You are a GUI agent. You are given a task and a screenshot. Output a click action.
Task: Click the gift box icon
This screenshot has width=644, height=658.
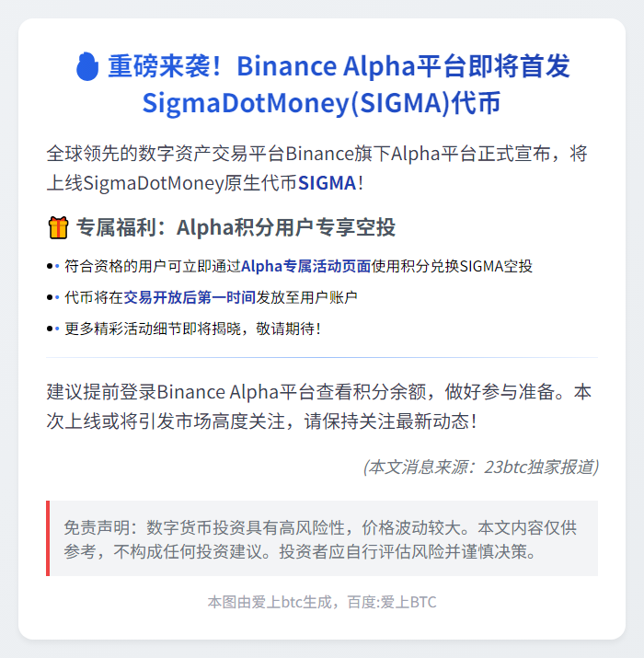tap(57, 227)
